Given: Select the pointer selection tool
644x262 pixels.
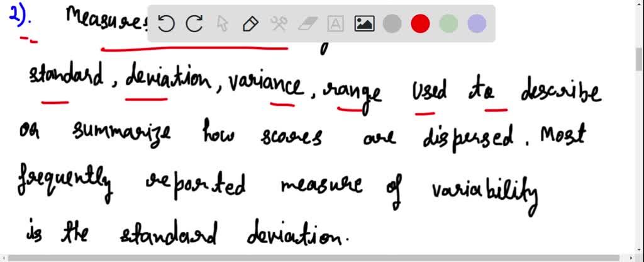Looking at the screenshot, I should tap(222, 24).
